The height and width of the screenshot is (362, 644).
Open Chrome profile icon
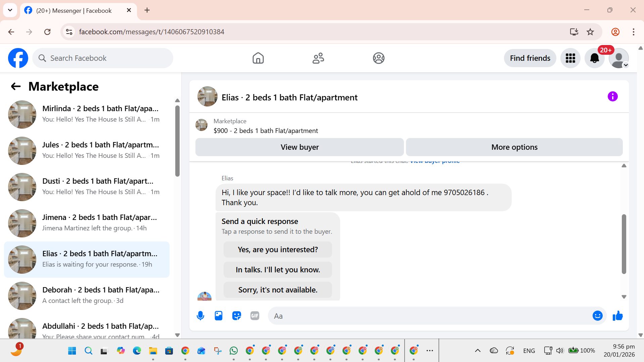(615, 32)
